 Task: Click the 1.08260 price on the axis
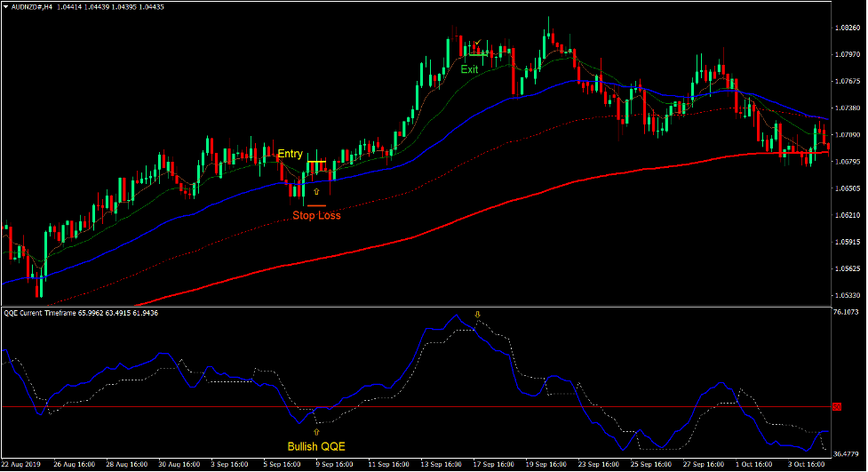coord(849,28)
